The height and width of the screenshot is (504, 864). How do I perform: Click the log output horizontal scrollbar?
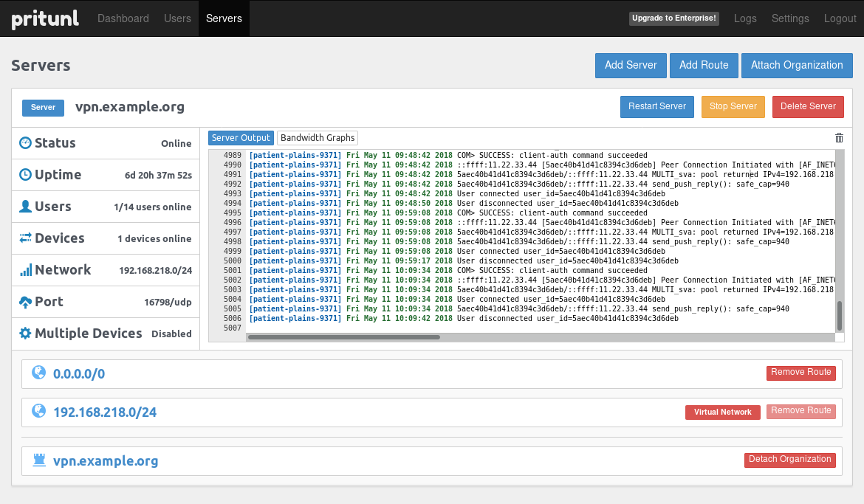click(x=344, y=337)
